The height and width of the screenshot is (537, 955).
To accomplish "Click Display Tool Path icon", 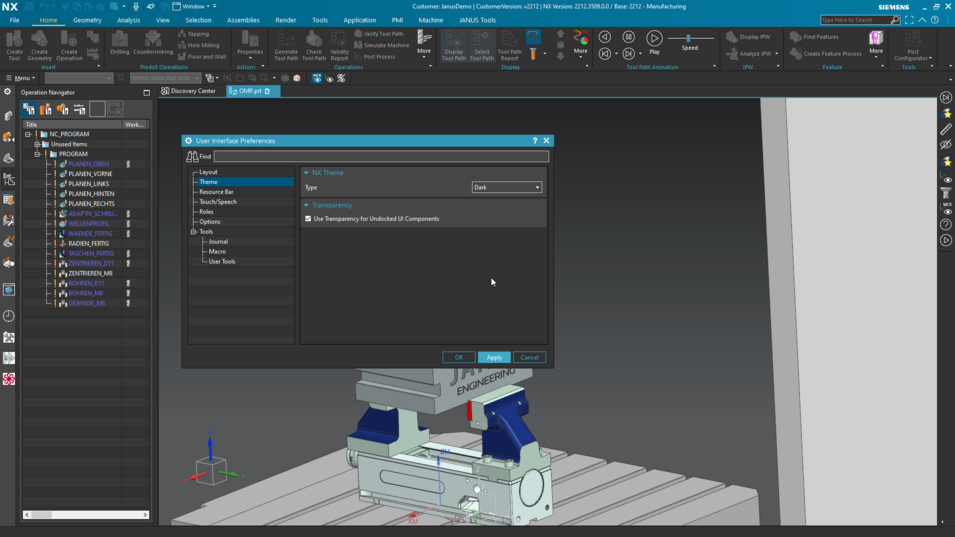I will coord(453,46).
